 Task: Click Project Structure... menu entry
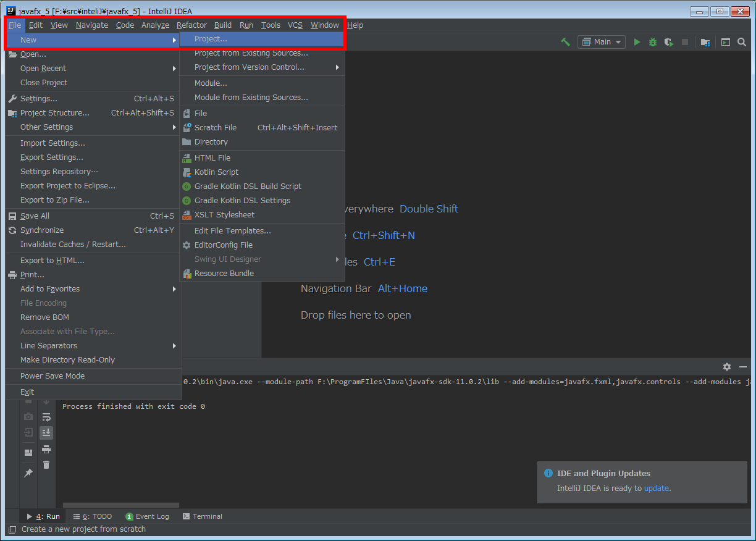point(93,113)
